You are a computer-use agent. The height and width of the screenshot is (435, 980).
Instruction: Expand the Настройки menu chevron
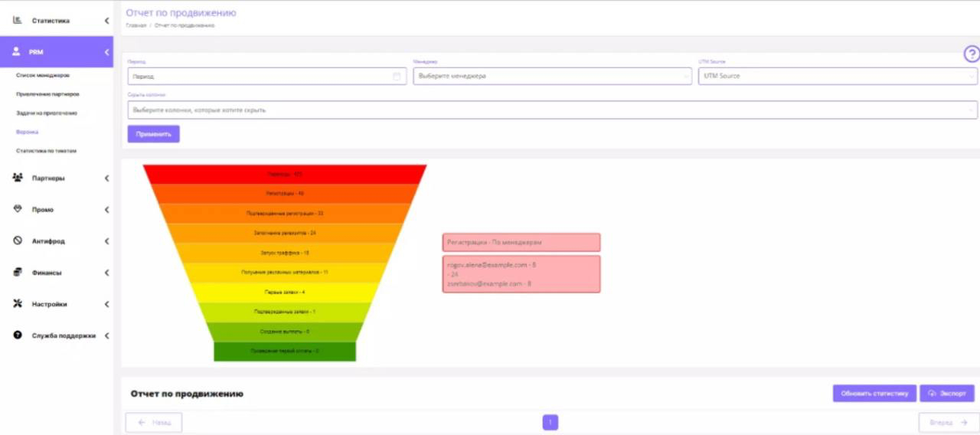point(106,304)
